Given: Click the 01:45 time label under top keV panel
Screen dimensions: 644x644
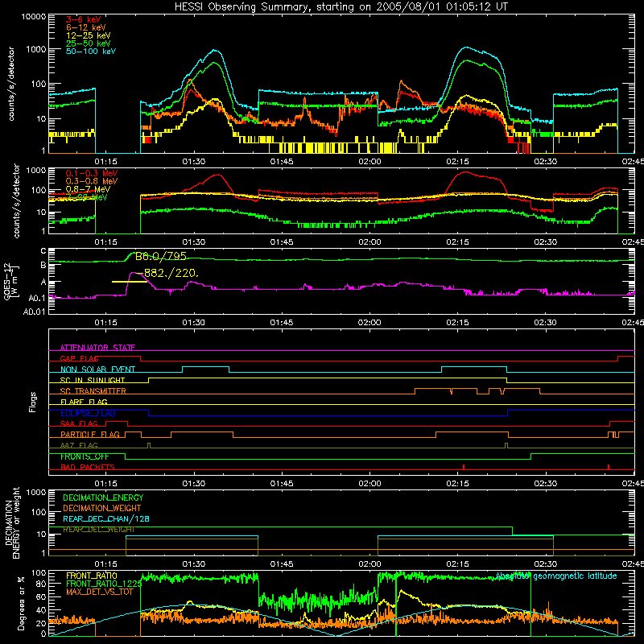Looking at the screenshot, I should point(282,162).
